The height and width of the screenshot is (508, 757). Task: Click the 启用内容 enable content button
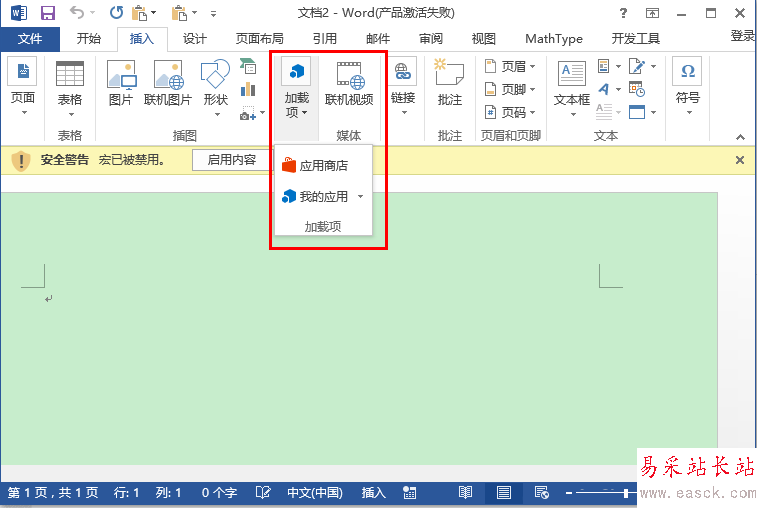(x=231, y=160)
